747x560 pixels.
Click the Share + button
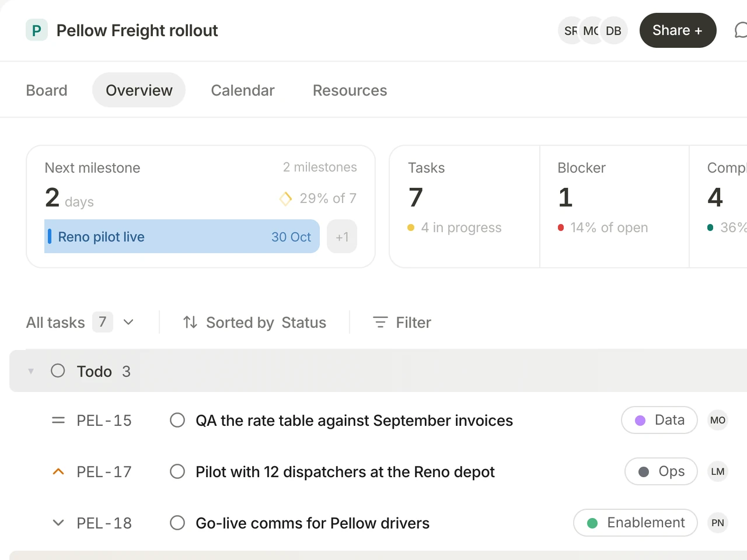[x=678, y=30]
